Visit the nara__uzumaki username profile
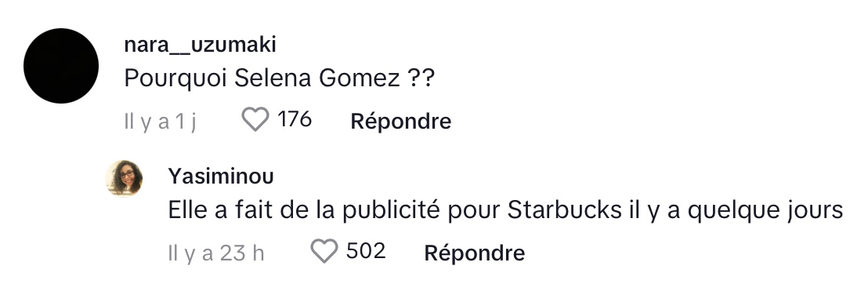 coord(200,46)
